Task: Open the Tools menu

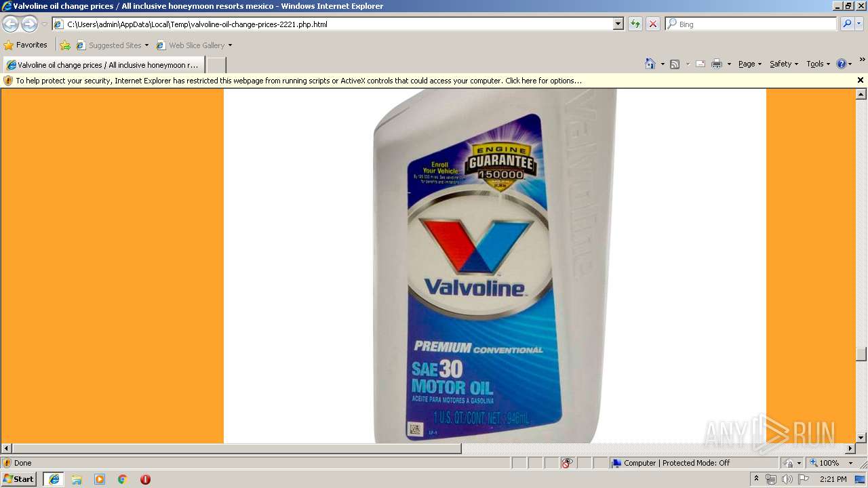Action: (x=818, y=64)
